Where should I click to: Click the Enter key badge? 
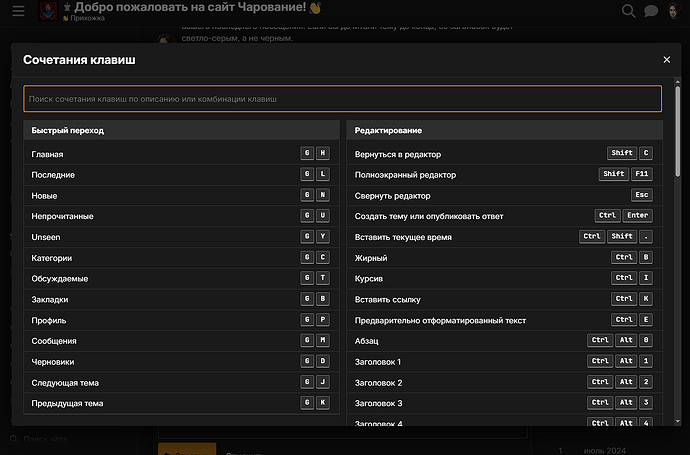tap(637, 216)
